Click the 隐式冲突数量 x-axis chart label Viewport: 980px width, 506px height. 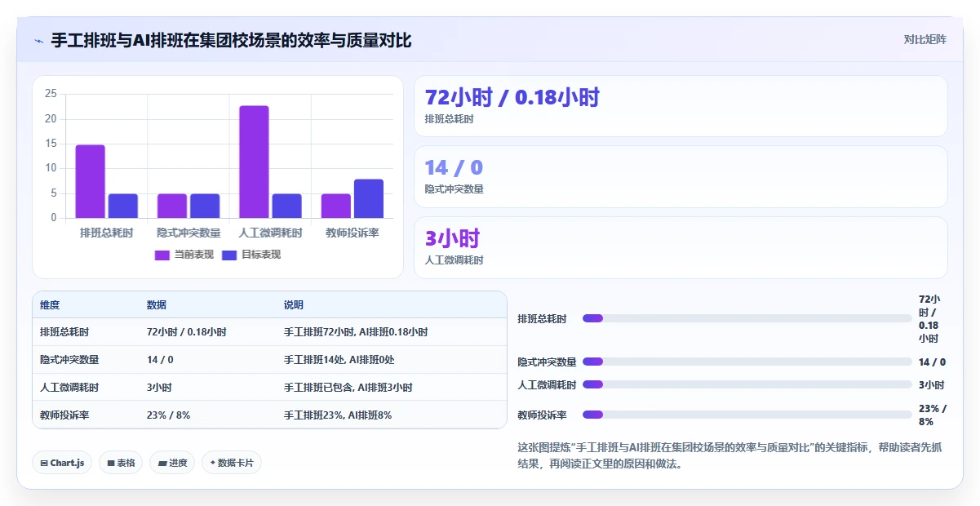point(188,233)
